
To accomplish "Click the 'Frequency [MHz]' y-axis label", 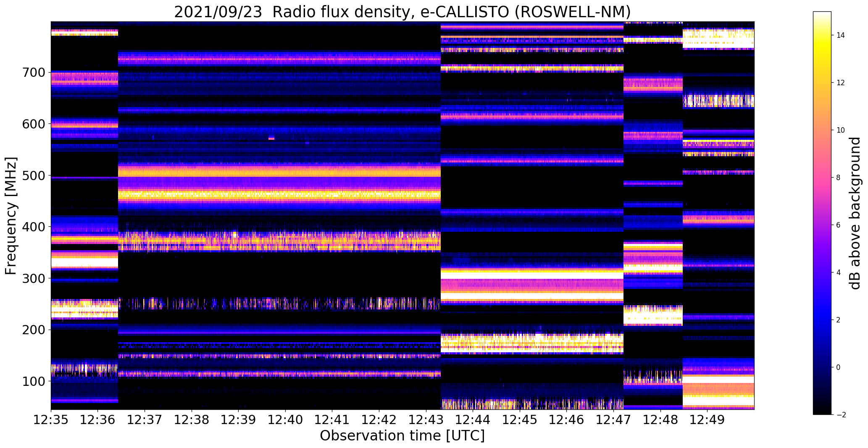I will [11, 216].
